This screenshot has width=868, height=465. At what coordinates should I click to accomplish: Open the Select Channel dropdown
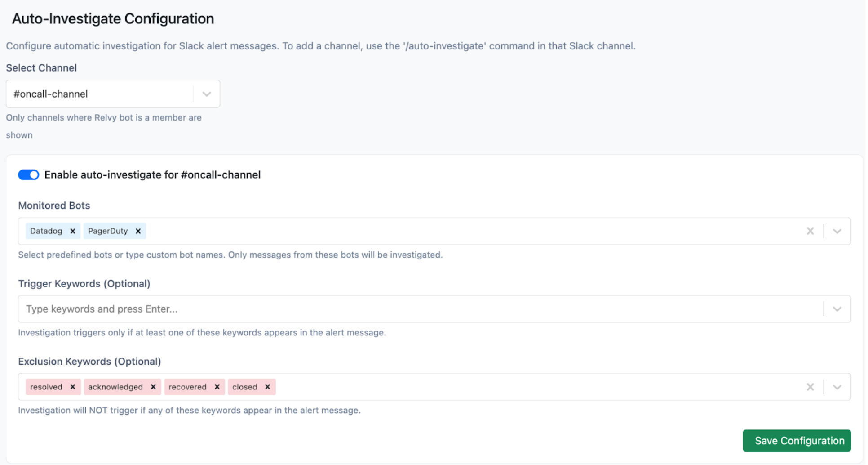pos(206,94)
